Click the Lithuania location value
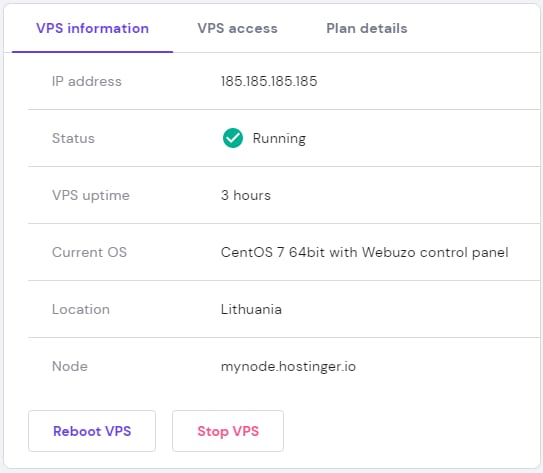Viewport: 543px width, 473px height. click(251, 309)
